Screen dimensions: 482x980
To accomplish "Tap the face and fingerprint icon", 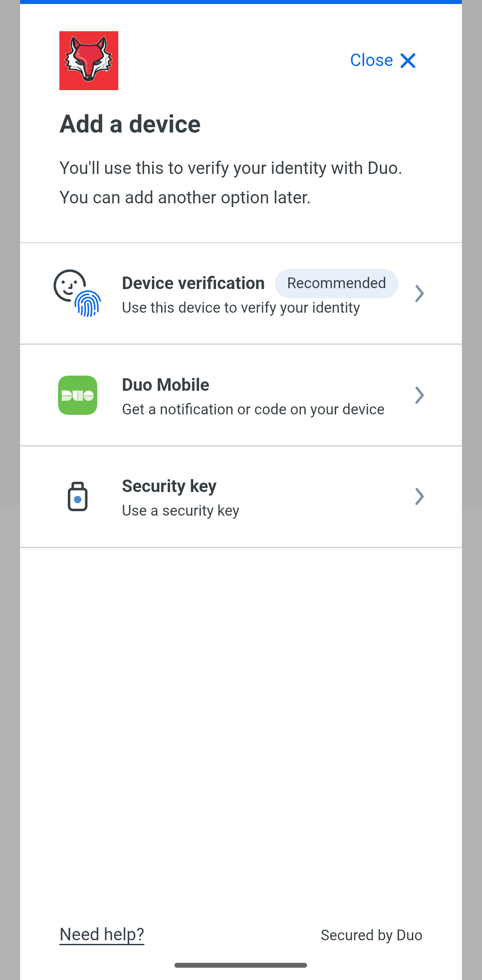I will coord(78,293).
